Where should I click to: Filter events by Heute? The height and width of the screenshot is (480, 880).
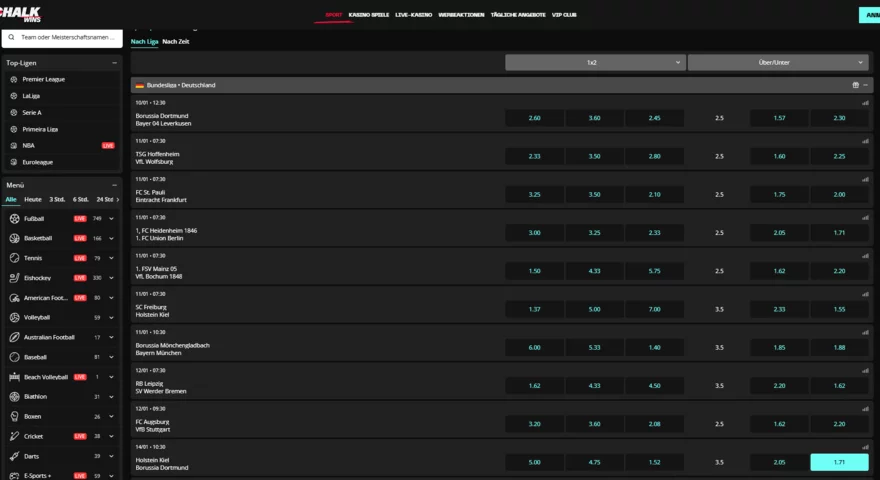pyautogui.click(x=33, y=199)
